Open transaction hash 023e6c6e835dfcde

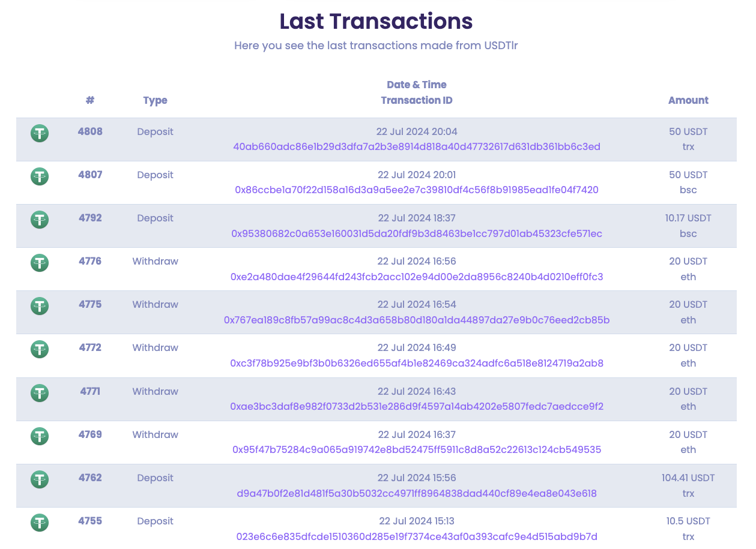[x=417, y=536]
